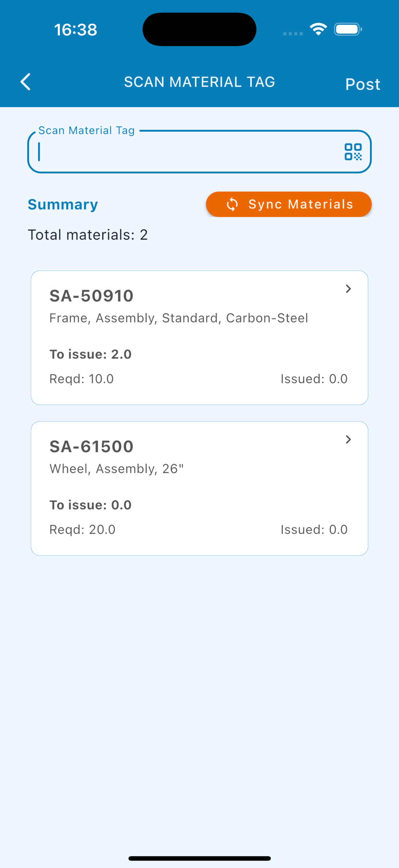
Task: Expand SA-50910 card chevron
Action: point(348,289)
